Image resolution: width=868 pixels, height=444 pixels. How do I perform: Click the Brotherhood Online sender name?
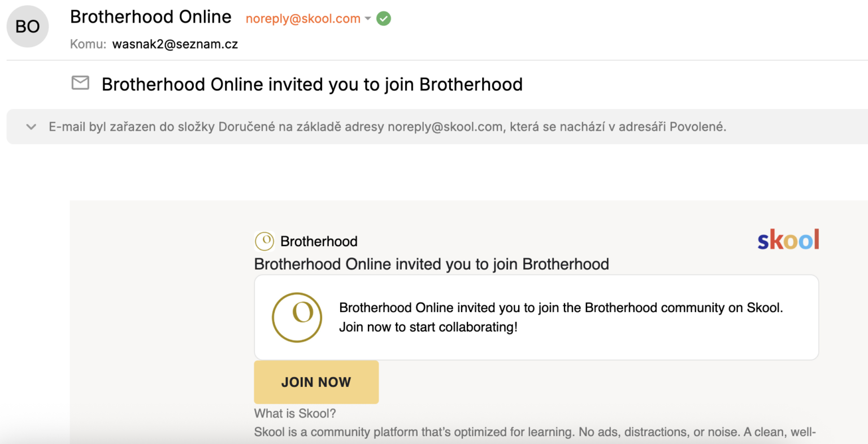[151, 17]
